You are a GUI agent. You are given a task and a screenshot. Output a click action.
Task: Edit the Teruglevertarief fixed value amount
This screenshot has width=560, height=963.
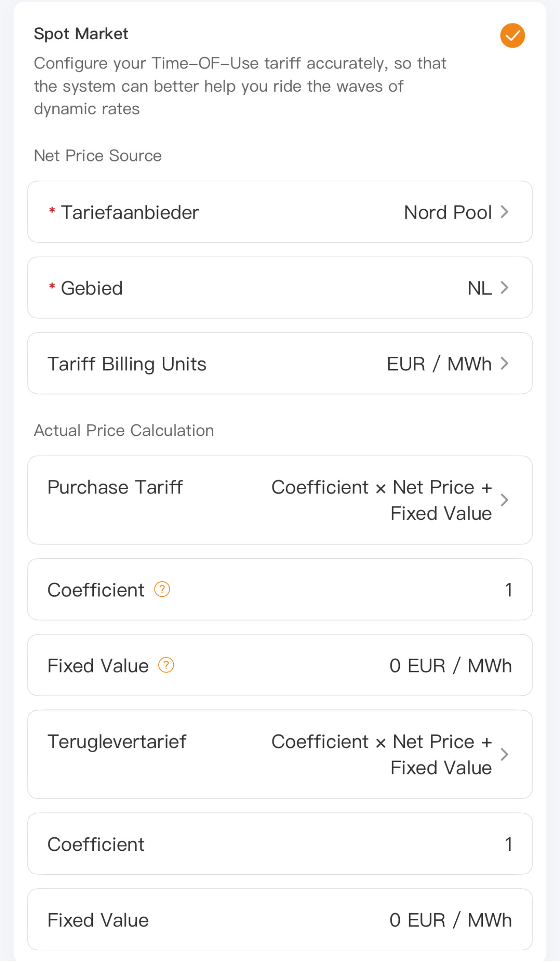(x=451, y=920)
